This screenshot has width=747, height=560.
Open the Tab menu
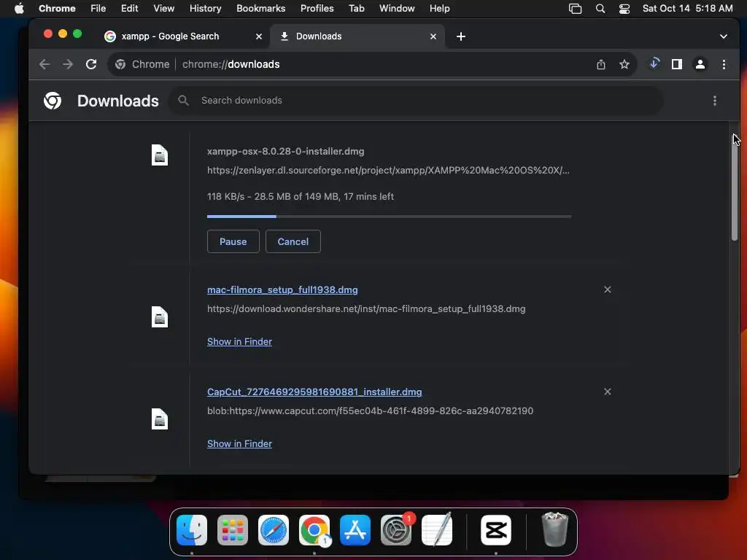tap(356, 8)
